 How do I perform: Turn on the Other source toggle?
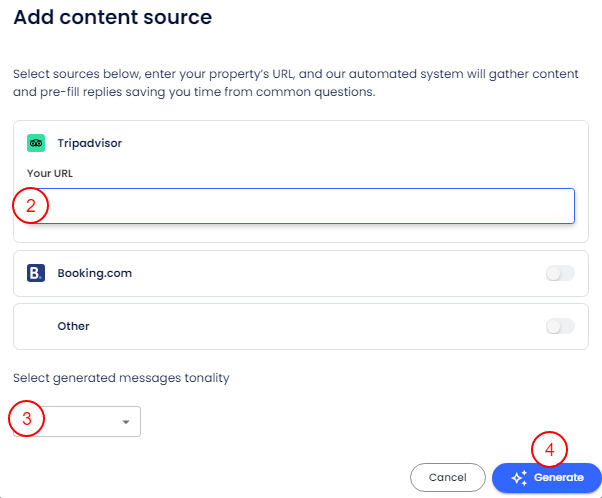point(560,326)
